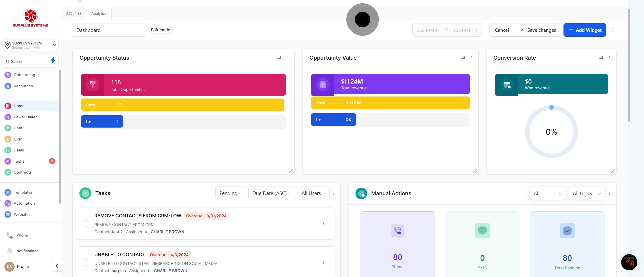Check the UNABLE TO CONTACT task checkbox
This screenshot has height=277, width=644.
pyautogui.click(x=86, y=262)
